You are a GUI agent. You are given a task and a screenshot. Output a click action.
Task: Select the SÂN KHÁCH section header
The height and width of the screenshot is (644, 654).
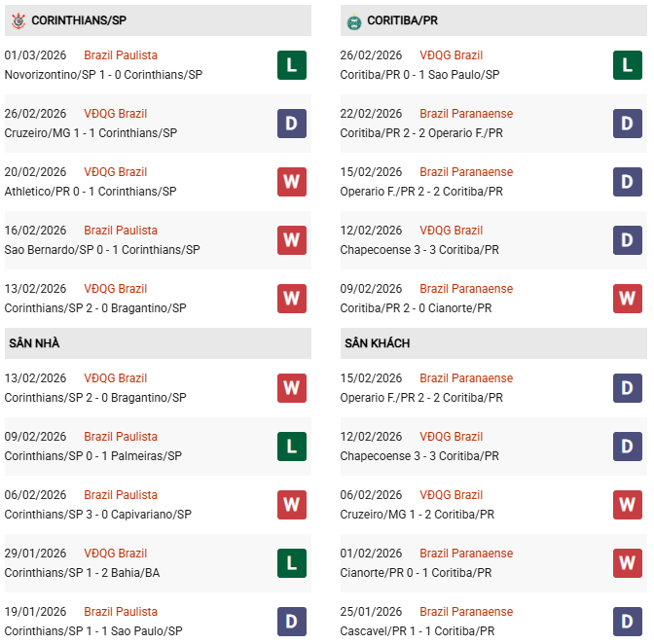tap(377, 343)
